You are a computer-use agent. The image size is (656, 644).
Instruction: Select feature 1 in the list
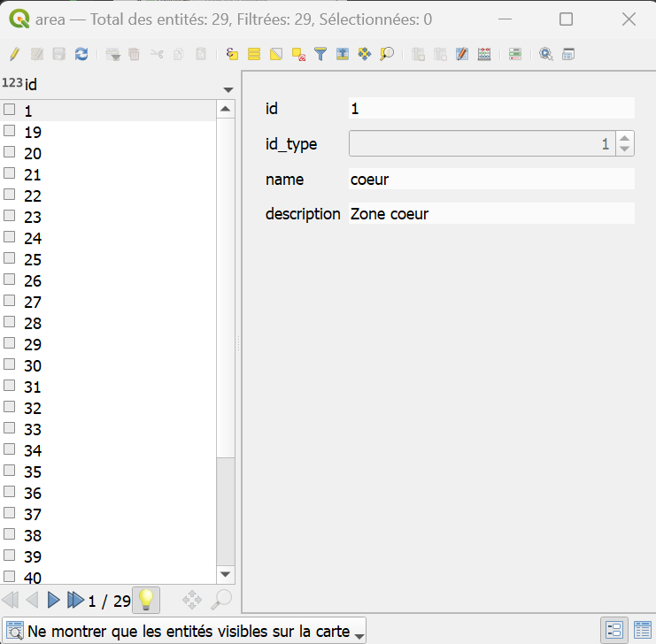tap(109, 111)
